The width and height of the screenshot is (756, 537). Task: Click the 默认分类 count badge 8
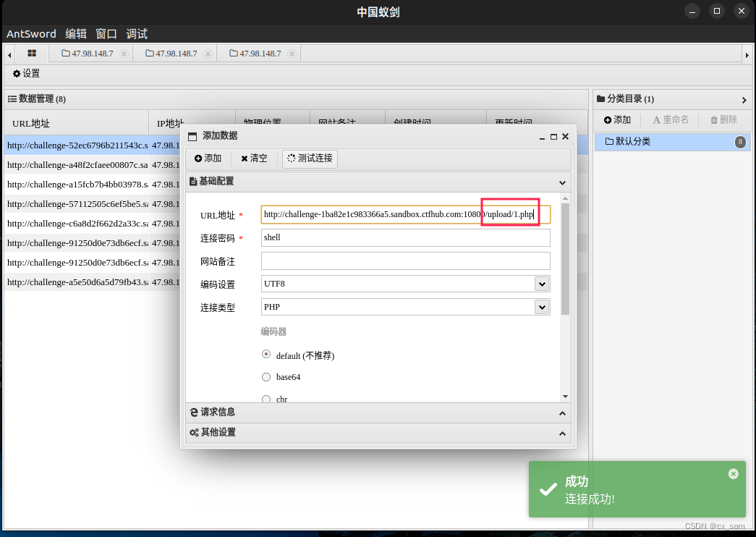coord(740,142)
